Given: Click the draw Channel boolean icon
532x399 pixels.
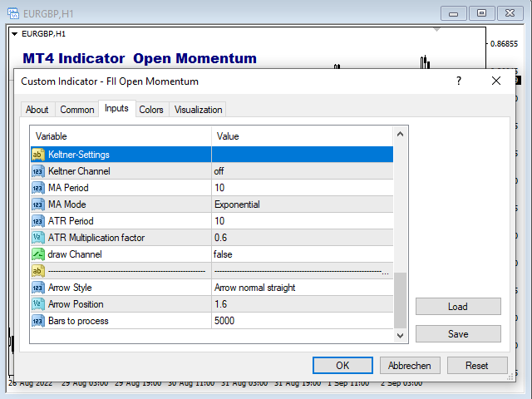Looking at the screenshot, I should tap(38, 254).
